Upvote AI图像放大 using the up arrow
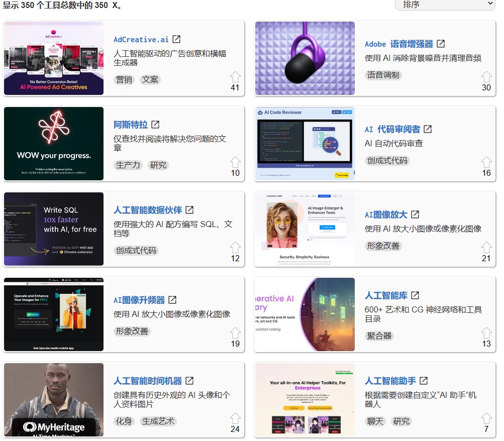The image size is (504, 441). tap(486, 248)
